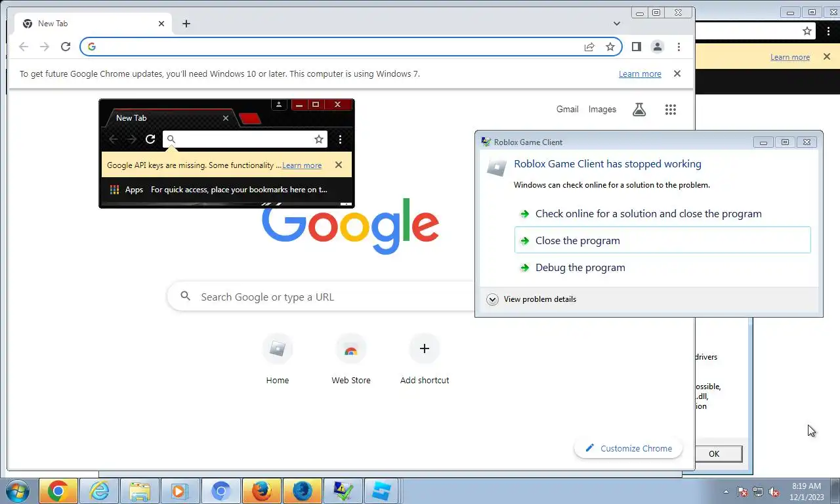This screenshot has width=840, height=504.
Task: Click OK button in background dialog
Action: pyautogui.click(x=714, y=453)
